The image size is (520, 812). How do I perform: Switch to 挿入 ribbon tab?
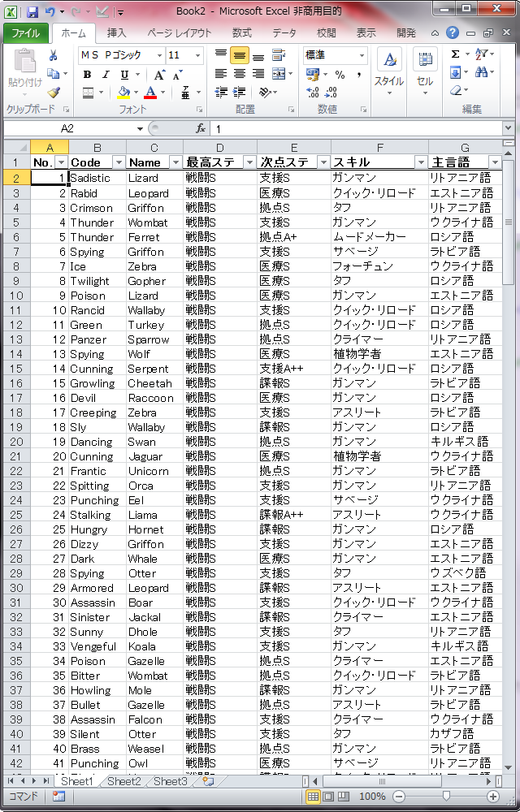(x=116, y=33)
